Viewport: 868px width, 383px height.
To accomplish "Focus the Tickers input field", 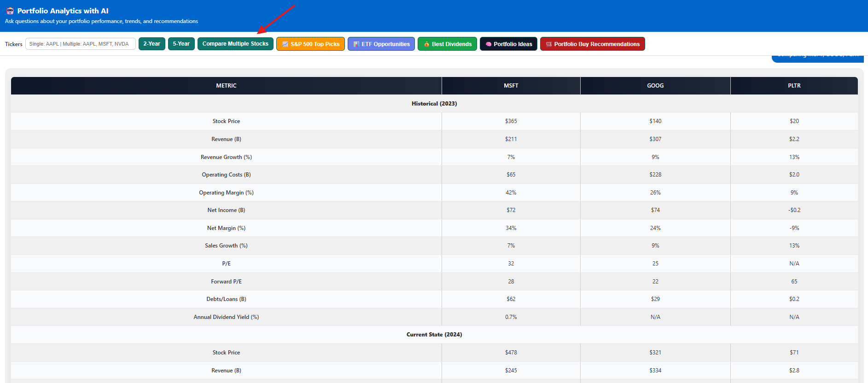I will click(81, 44).
